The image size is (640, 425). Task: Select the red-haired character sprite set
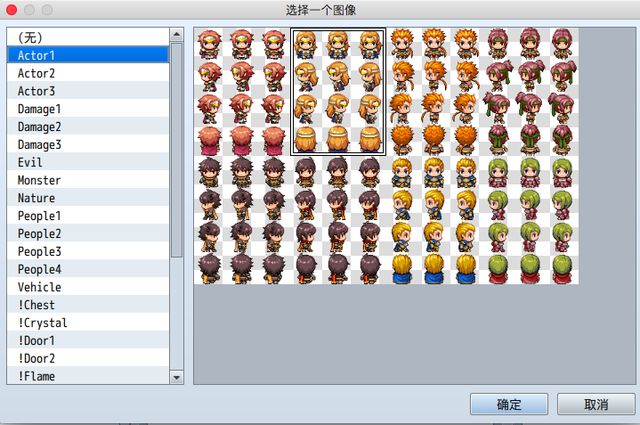tap(241, 91)
